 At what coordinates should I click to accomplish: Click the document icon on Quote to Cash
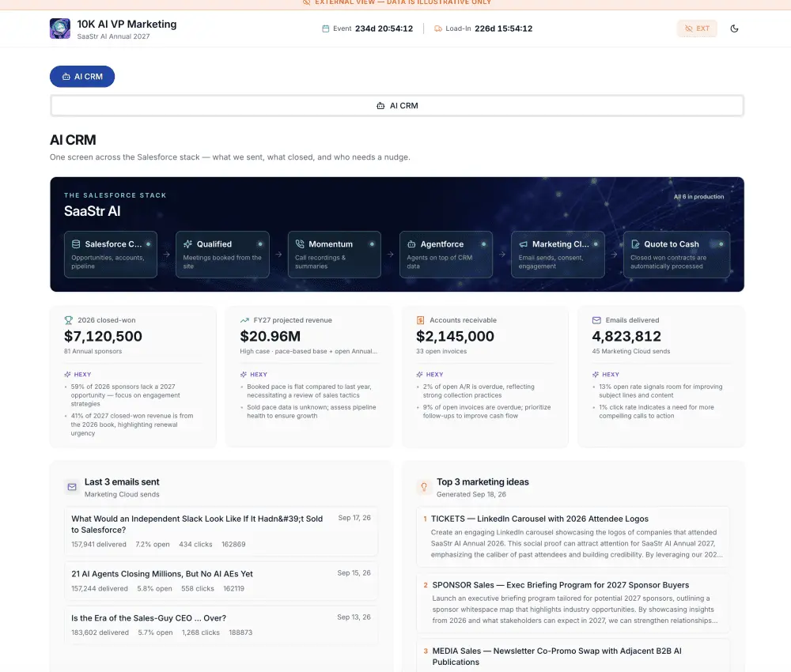point(635,244)
